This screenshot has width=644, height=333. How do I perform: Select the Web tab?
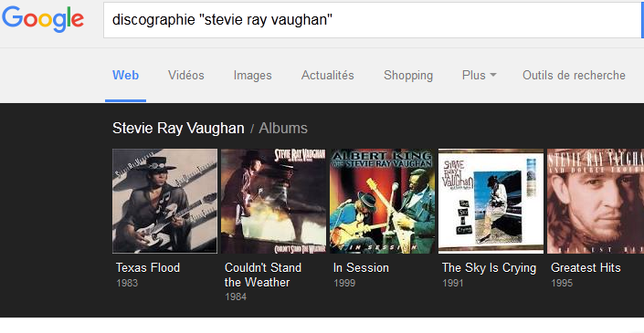[x=126, y=76]
